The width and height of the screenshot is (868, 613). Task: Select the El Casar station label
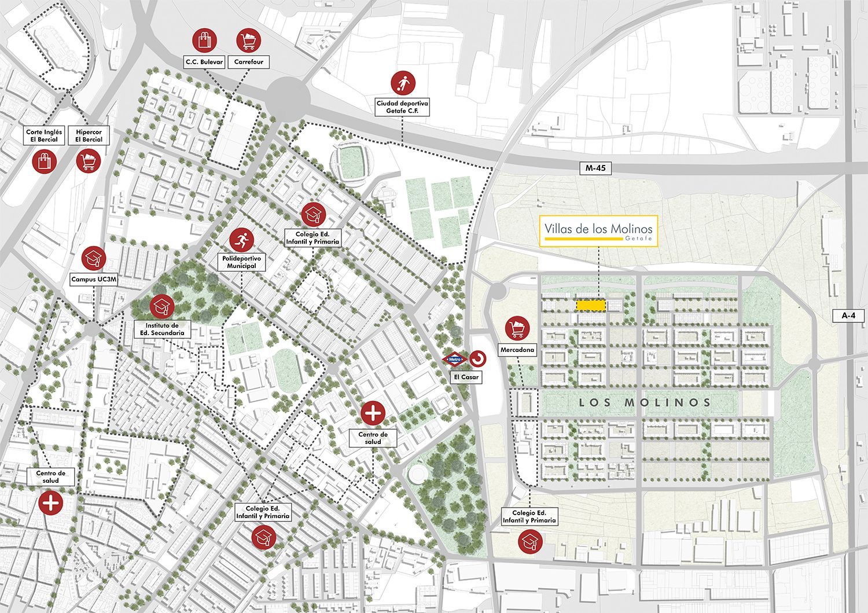[466, 377]
